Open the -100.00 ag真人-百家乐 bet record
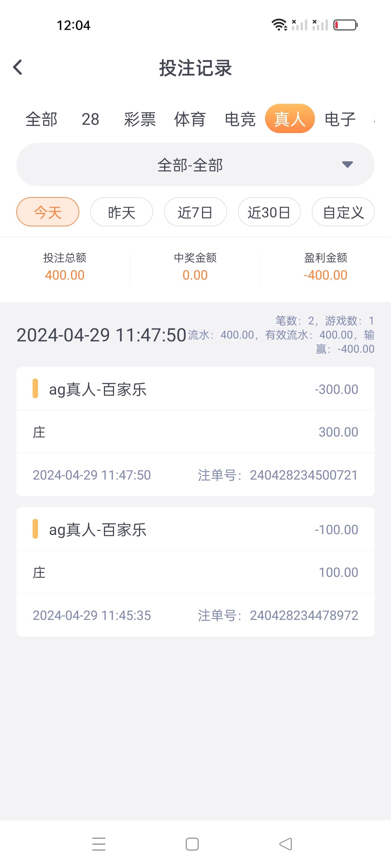391x868 pixels. 195,530
